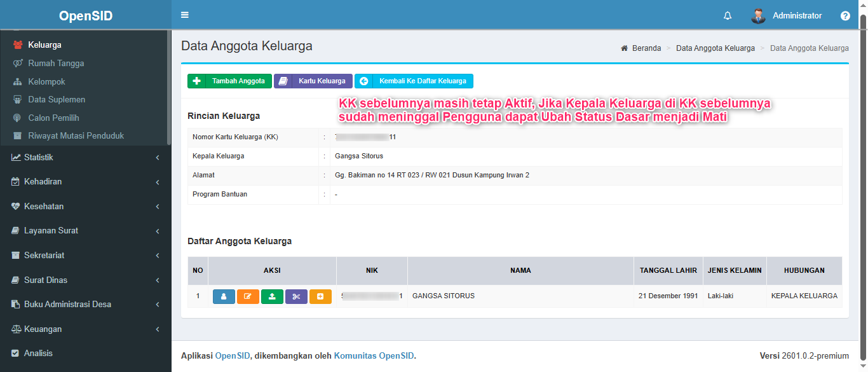Click the Administrator user avatar
868x372 pixels.
[x=758, y=16]
